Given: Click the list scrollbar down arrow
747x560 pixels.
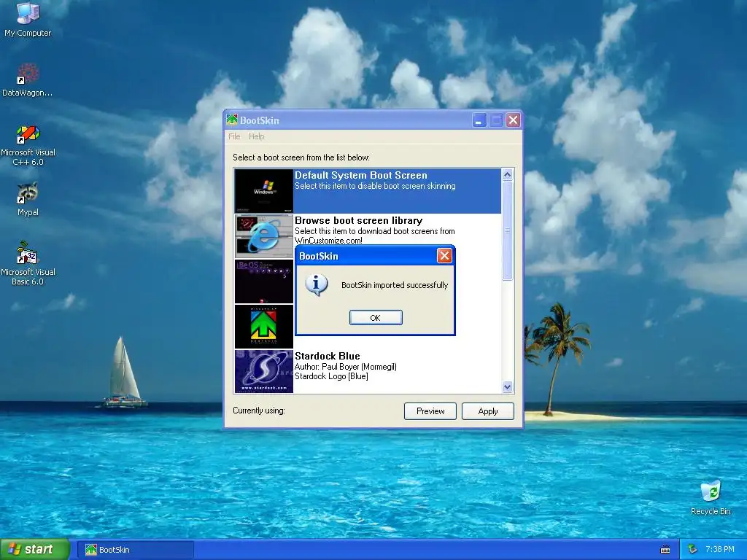Looking at the screenshot, I should click(x=508, y=387).
